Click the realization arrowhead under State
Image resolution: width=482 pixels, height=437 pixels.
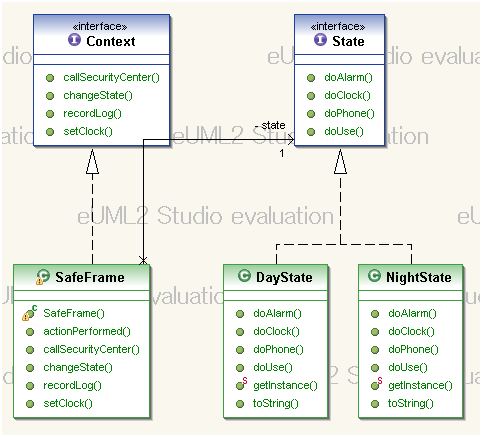(x=340, y=161)
